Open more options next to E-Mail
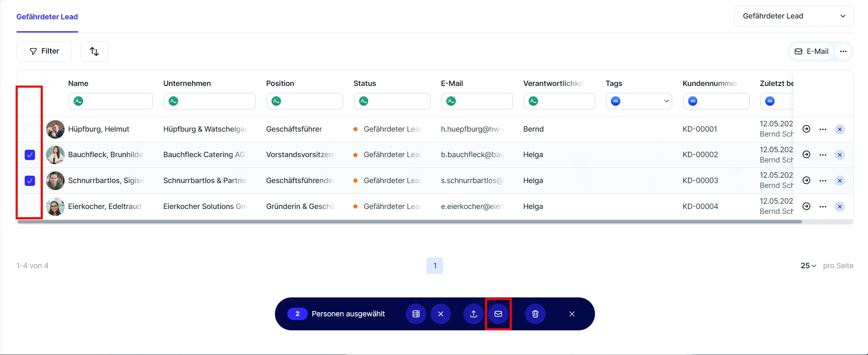The height and width of the screenshot is (355, 868). 843,51
